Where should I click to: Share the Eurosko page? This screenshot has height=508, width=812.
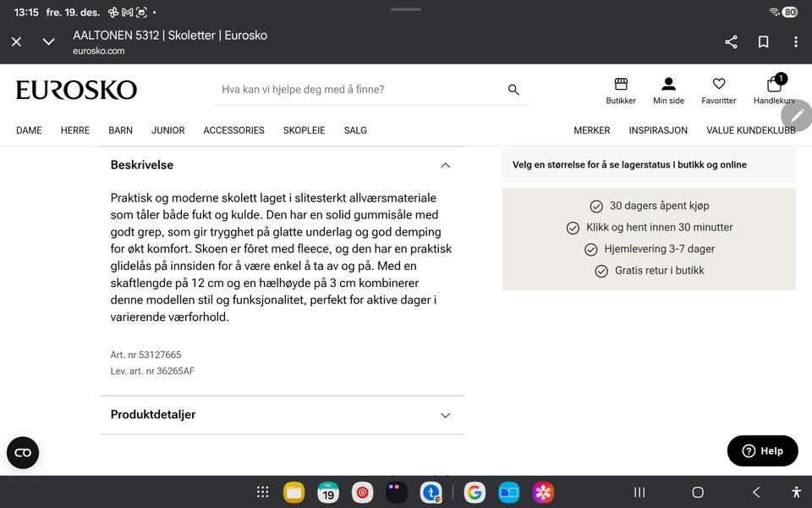tap(731, 42)
